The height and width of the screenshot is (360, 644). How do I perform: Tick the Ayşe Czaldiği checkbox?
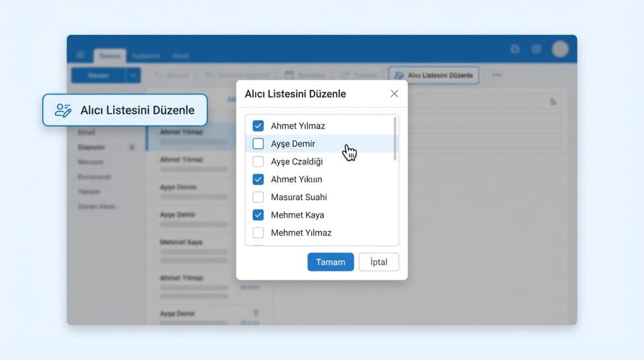point(258,162)
